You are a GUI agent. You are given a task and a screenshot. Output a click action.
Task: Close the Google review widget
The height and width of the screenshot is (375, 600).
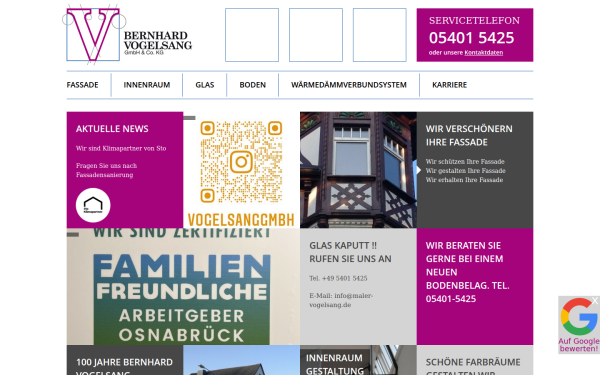[x=595, y=301]
